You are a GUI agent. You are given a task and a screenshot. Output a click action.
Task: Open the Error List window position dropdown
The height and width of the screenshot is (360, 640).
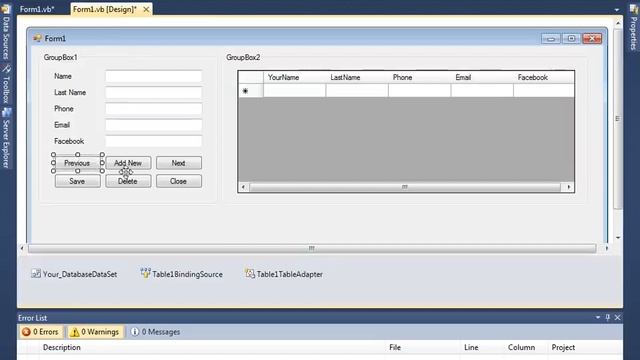(598, 317)
